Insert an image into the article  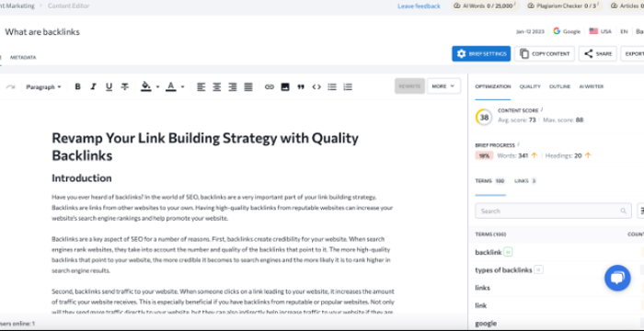coord(285,86)
